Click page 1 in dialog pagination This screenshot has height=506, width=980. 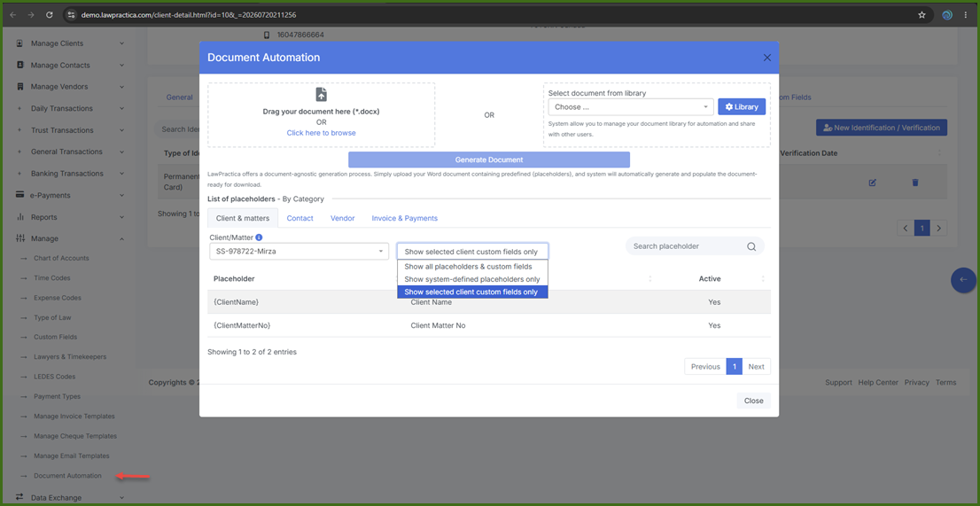point(735,367)
